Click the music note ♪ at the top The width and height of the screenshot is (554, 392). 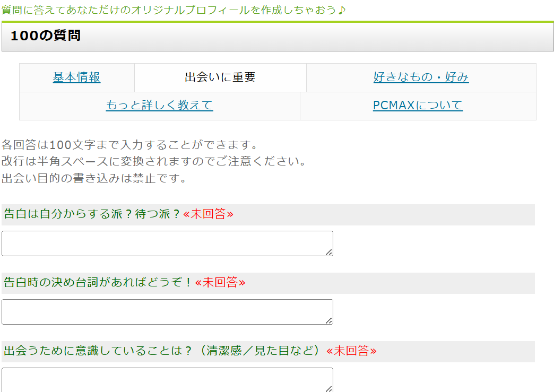(341, 10)
